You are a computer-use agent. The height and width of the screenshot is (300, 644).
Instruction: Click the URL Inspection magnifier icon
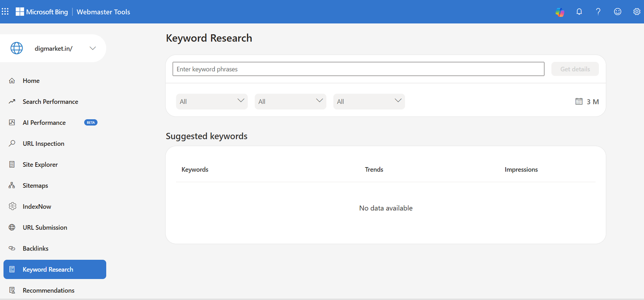pos(12,143)
